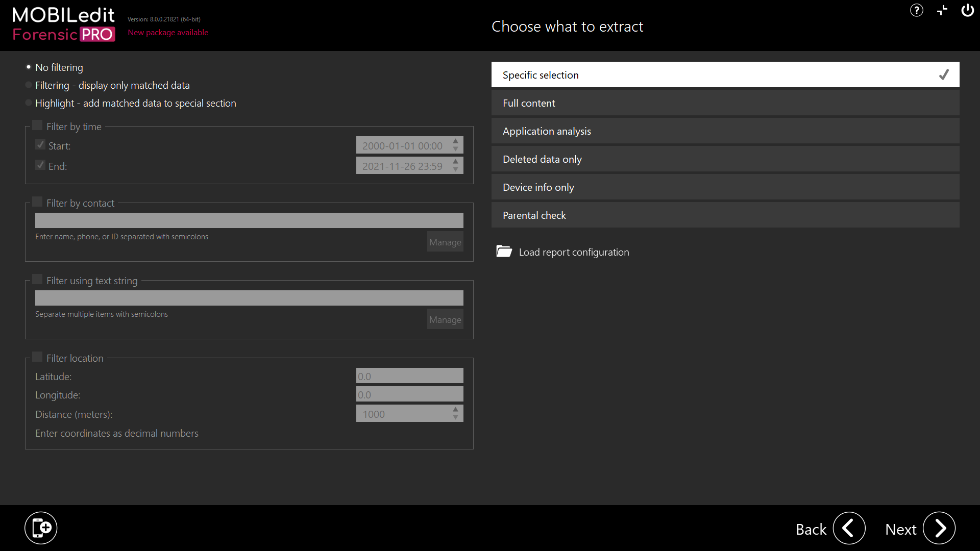Enable the Filter by time checkbox
This screenshot has width=980, height=551.
point(37,126)
